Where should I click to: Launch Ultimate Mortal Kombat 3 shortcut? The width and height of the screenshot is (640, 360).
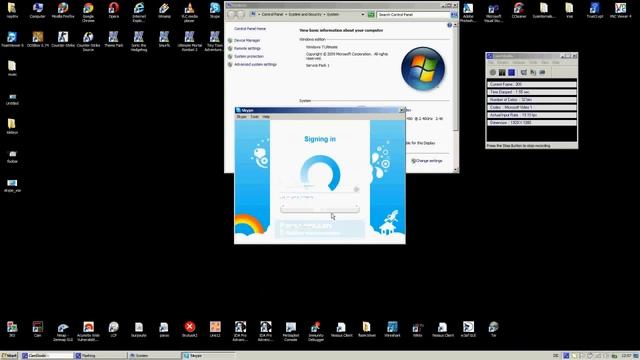point(189,41)
